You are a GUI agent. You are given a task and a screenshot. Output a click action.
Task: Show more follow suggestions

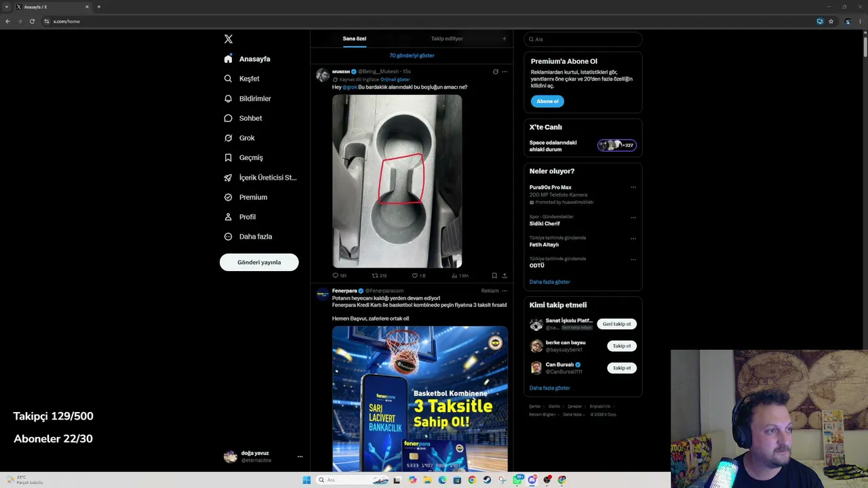pyautogui.click(x=549, y=388)
